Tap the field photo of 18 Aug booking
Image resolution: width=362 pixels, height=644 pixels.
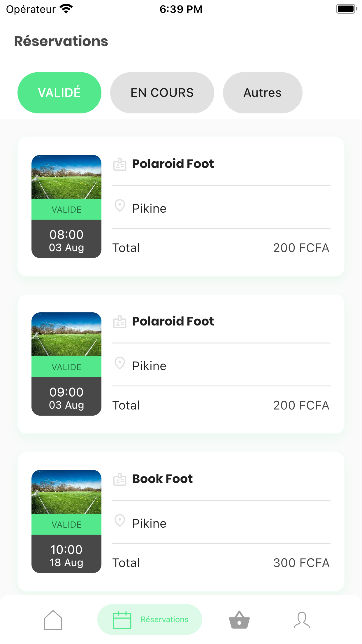click(x=66, y=492)
